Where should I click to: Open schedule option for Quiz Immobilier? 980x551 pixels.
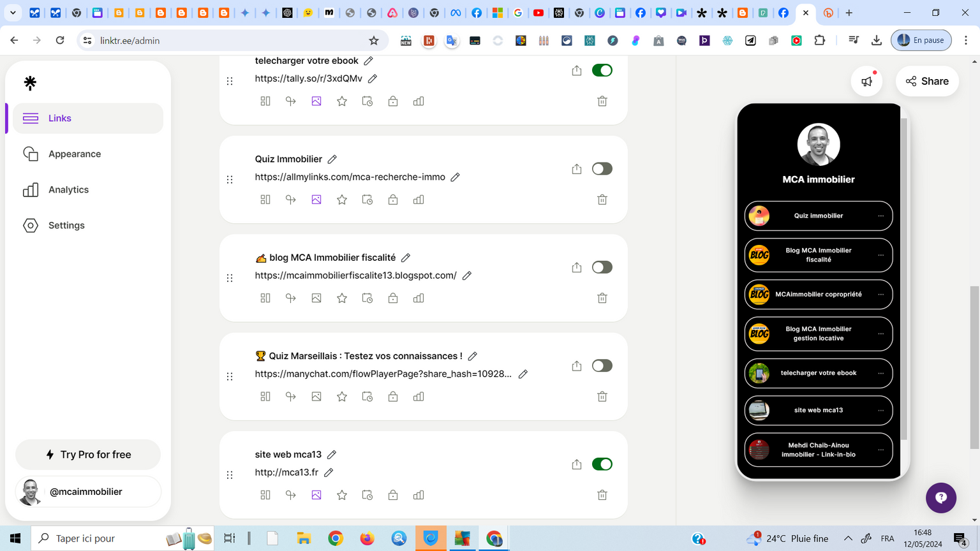click(367, 200)
